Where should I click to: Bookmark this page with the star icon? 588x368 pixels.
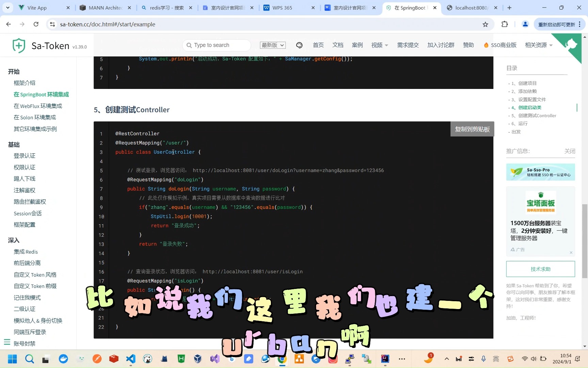tap(485, 24)
